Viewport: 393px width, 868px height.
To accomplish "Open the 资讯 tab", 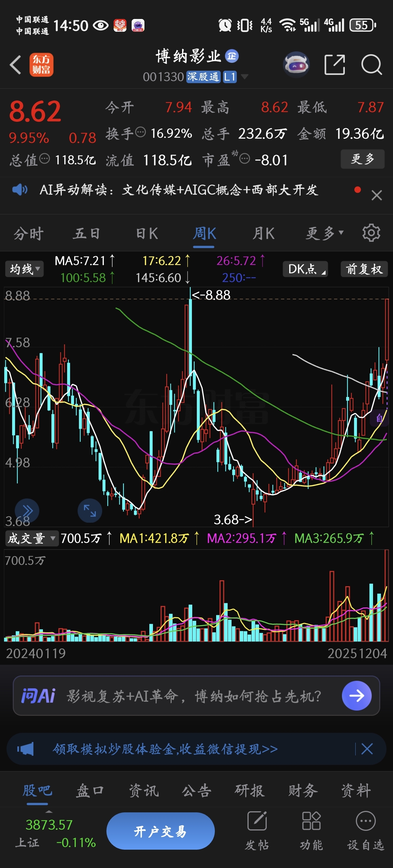I will (143, 790).
